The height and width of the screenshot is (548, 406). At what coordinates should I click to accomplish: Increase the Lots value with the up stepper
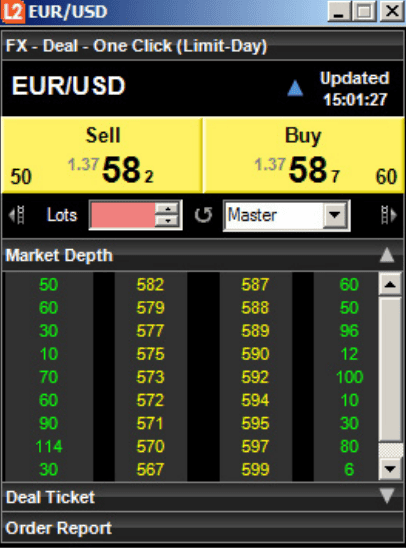(168, 209)
